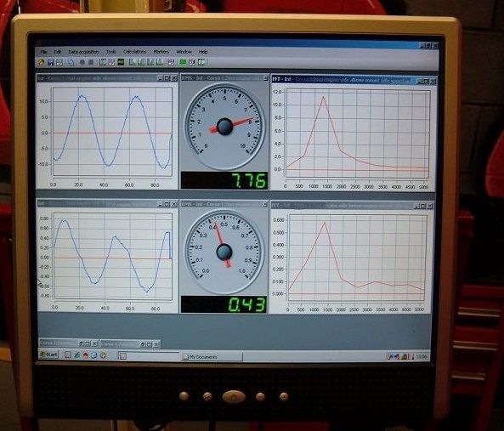Click the bright green toolbar icon near right end
The height and width of the screenshot is (431, 504).
[183, 62]
